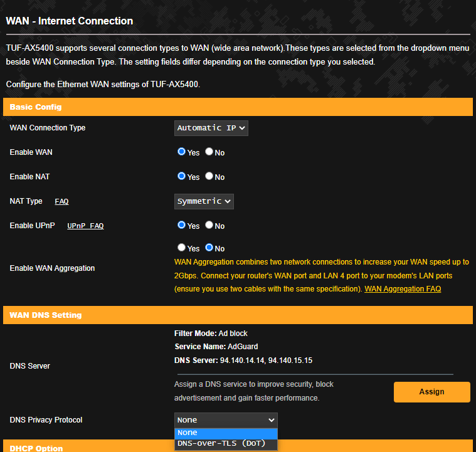Open the UPnP FAQ link

(85, 226)
